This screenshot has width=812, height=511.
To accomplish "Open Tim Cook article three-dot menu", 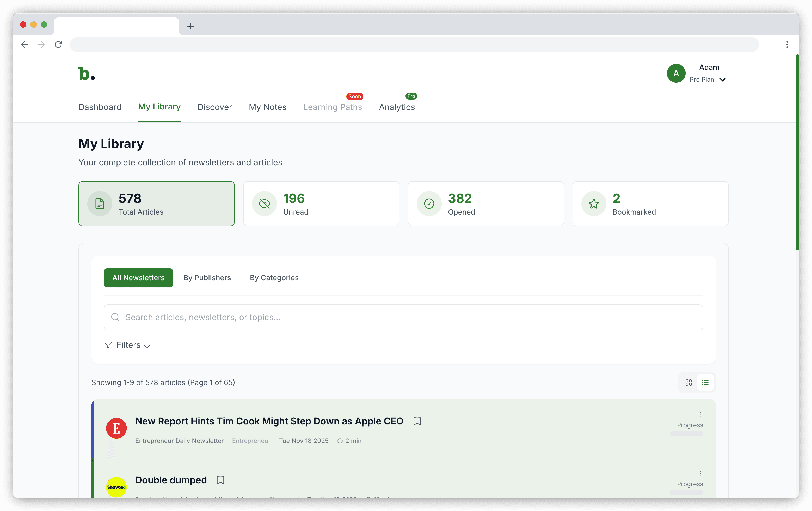I will [700, 415].
